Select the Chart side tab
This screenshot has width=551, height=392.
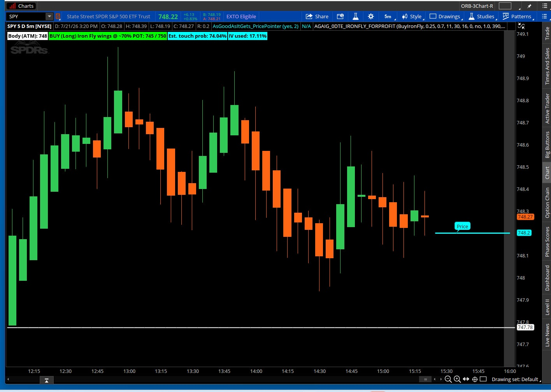(x=547, y=173)
